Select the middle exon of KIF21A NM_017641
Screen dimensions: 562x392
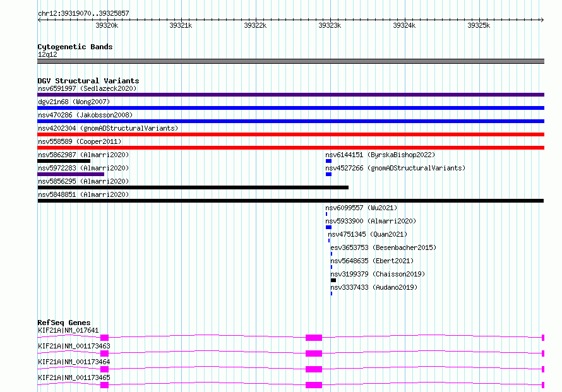coord(314,338)
